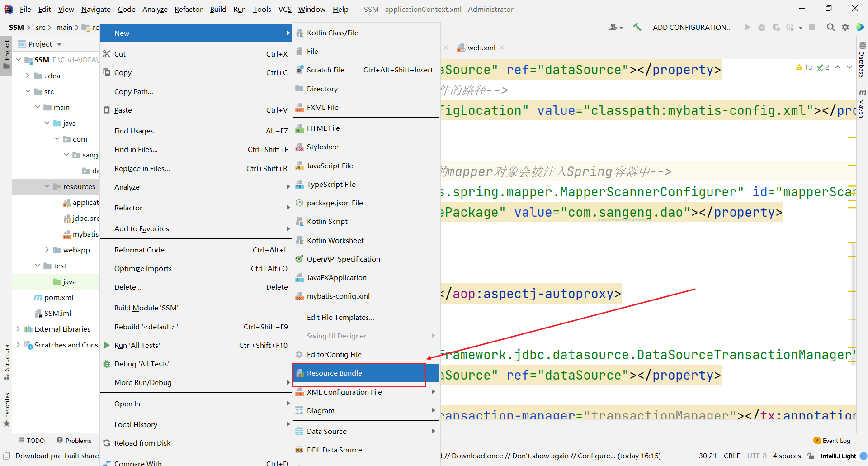Screen dimensions: 868x466
Task: Click Local History submenu
Action: point(196,424)
